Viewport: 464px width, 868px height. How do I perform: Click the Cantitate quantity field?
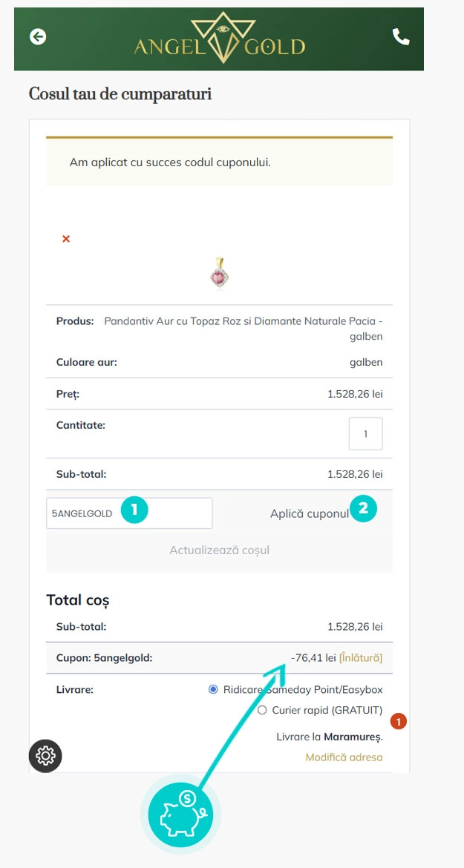coord(365,434)
